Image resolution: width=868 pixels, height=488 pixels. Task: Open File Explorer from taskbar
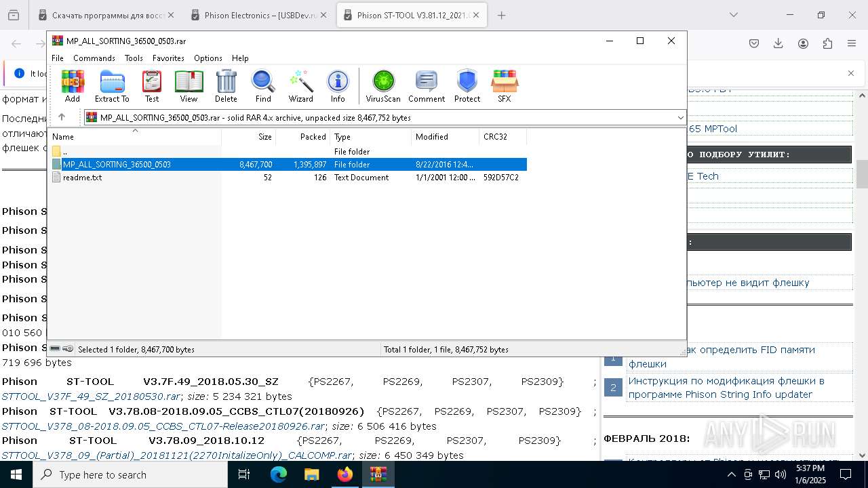(x=312, y=474)
